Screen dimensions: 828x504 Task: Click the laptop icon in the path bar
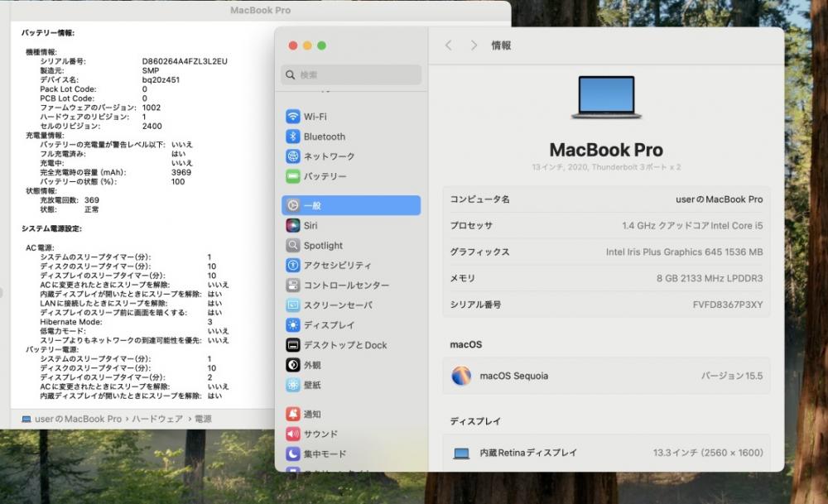(x=26, y=419)
